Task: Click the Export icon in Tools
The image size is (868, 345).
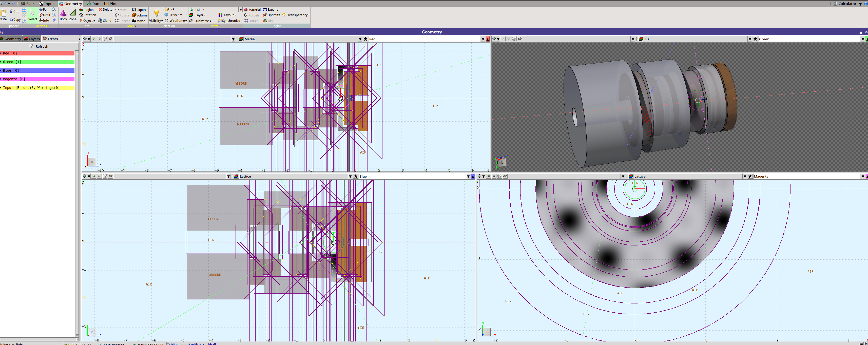Action: pos(139,10)
